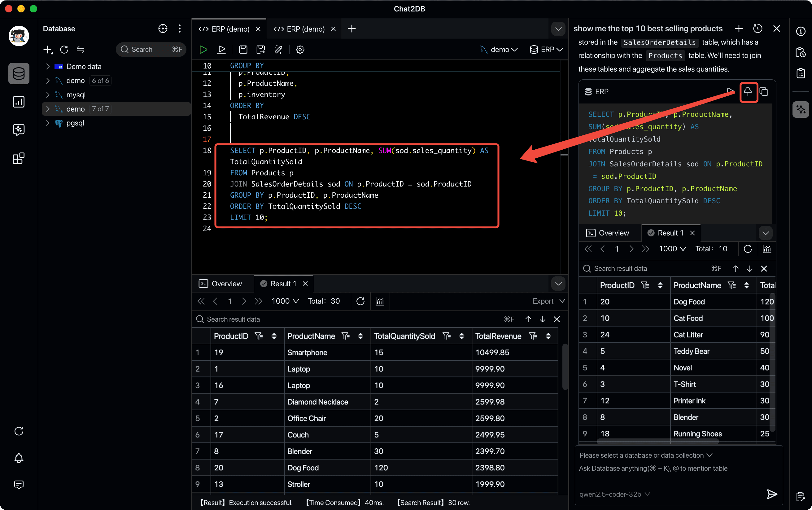
Task: Click the sidebar refresh icon at bottom
Action: [x=19, y=431]
